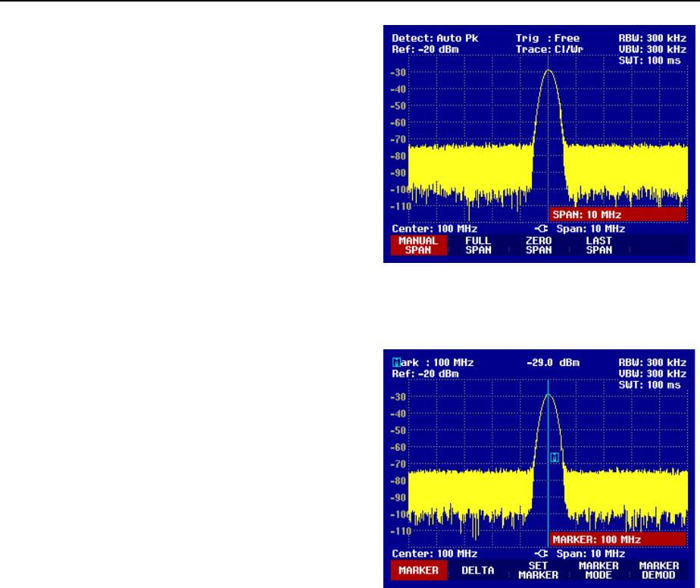Image resolution: width=700 pixels, height=588 pixels.
Task: Click the red SPAN: 10 MHz entry field
Action: click(x=617, y=214)
